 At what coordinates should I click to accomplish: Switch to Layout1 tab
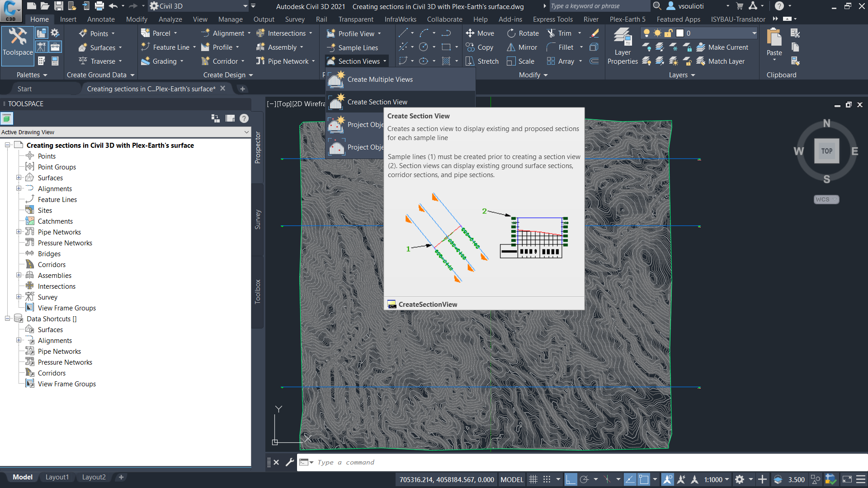[57, 477]
